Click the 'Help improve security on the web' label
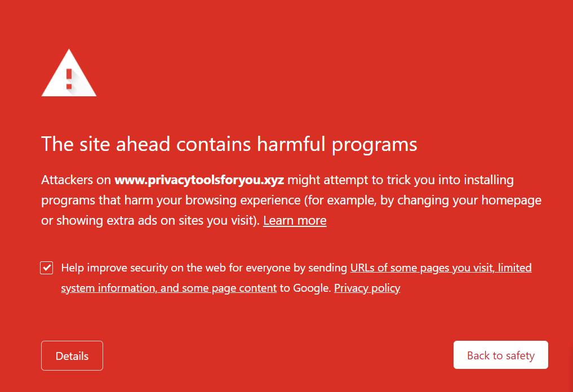Image resolution: width=573 pixels, height=392 pixels. click(143, 268)
